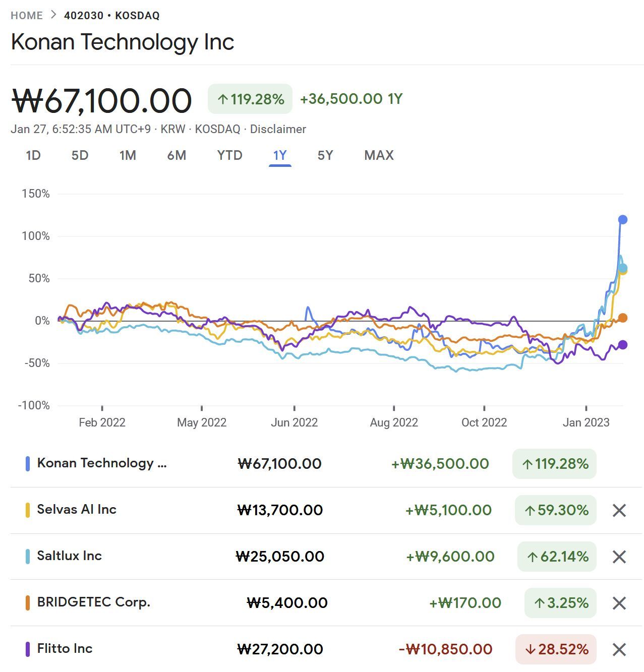Remove Flitto Inc from comparison

pos(619,650)
